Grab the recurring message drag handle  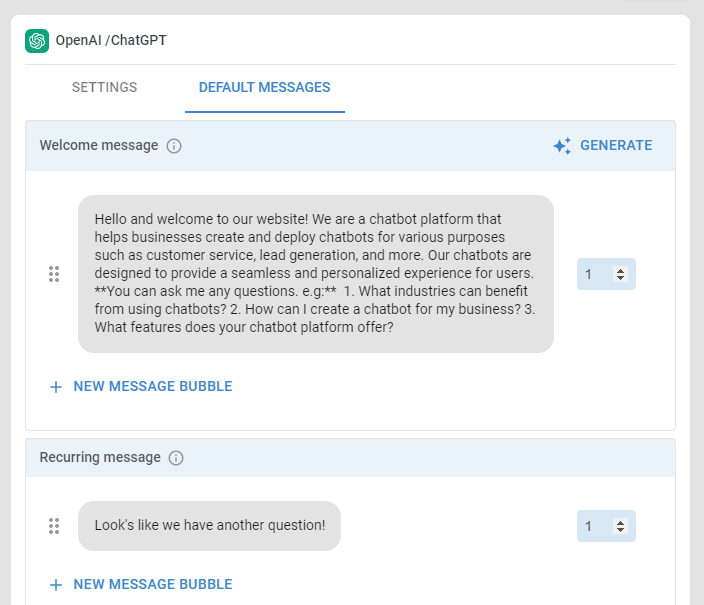point(54,526)
